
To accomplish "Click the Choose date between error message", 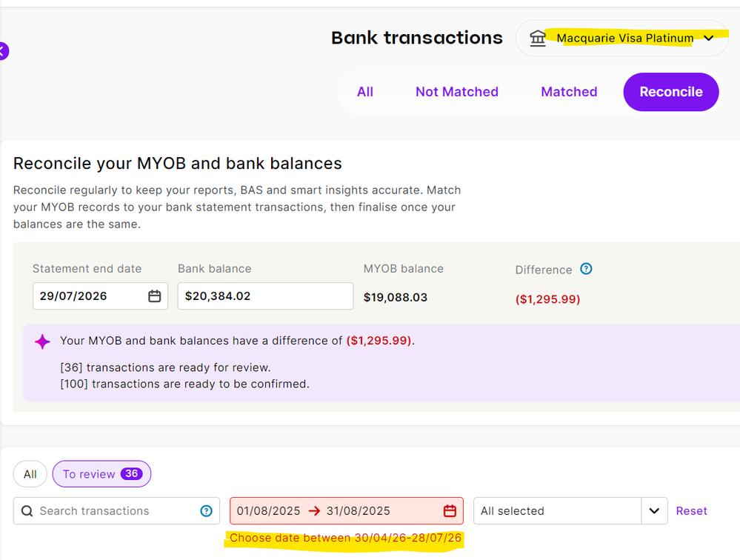I will pyautogui.click(x=345, y=538).
